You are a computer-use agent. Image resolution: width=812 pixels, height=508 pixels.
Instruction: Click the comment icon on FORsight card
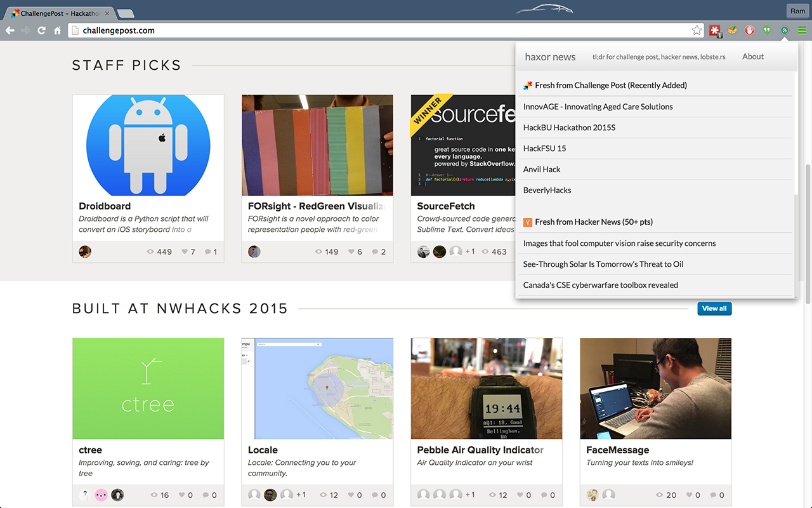[x=374, y=252]
